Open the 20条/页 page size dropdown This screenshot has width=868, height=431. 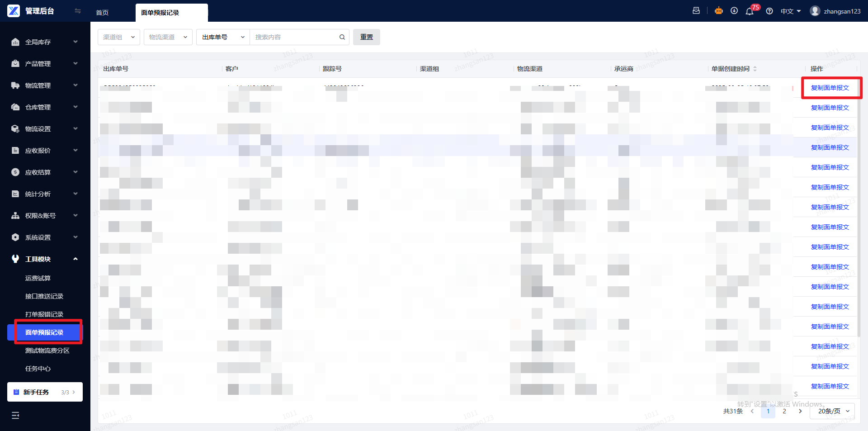[x=832, y=411]
